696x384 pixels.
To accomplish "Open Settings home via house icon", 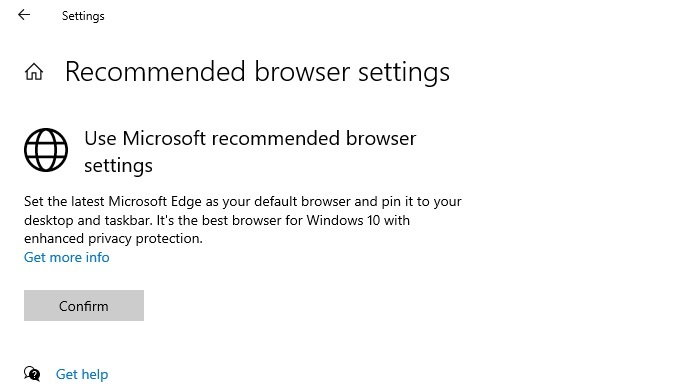I will tap(34, 71).
